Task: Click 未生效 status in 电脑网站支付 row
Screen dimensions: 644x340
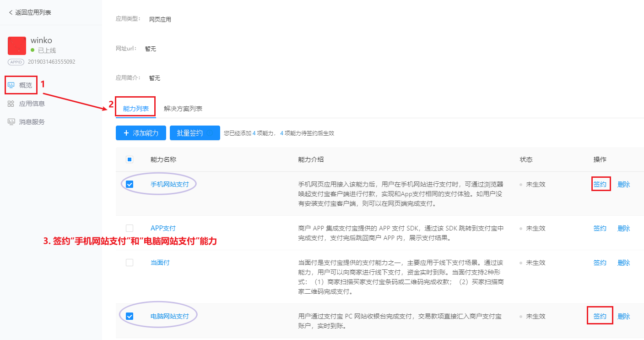Action: click(x=536, y=316)
